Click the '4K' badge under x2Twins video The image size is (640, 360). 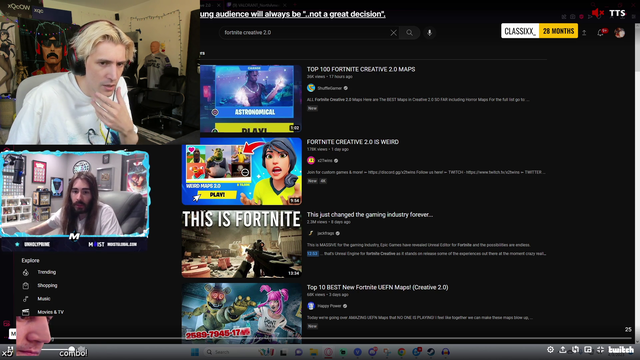point(323,181)
